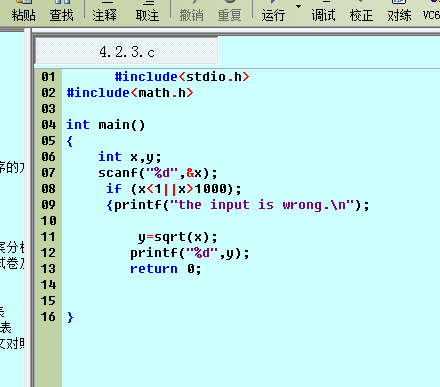The image size is (440, 387).
Task: Click on the return 0; statement
Action: 166,269
